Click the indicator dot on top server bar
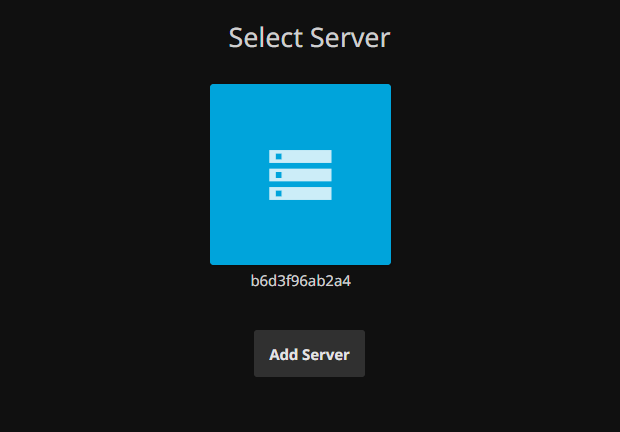Screen dimensions: 620x432 point(279,157)
